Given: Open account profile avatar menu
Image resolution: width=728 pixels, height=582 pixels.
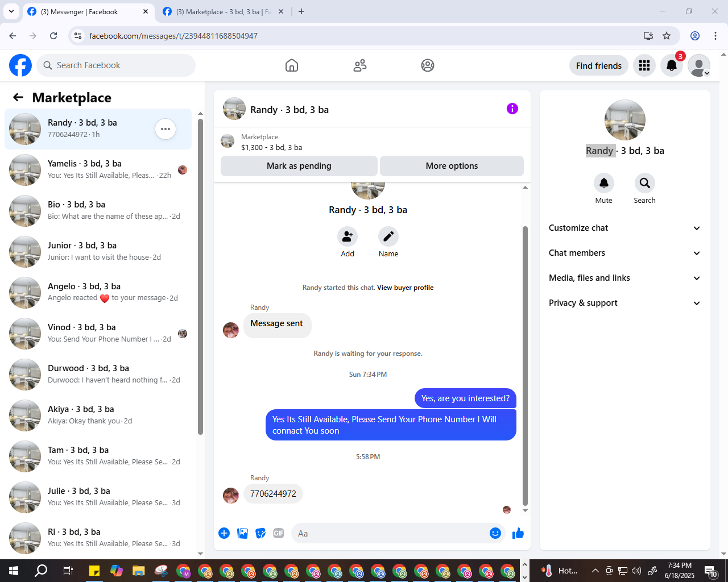Looking at the screenshot, I should click(699, 65).
